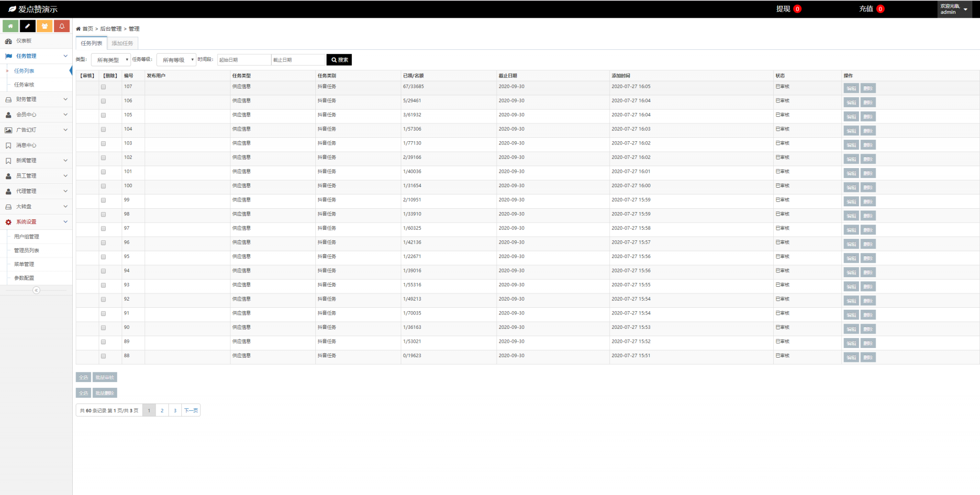980x495 pixels.
Task: Click the picture icon beside 广告幻灯
Action: click(9, 130)
